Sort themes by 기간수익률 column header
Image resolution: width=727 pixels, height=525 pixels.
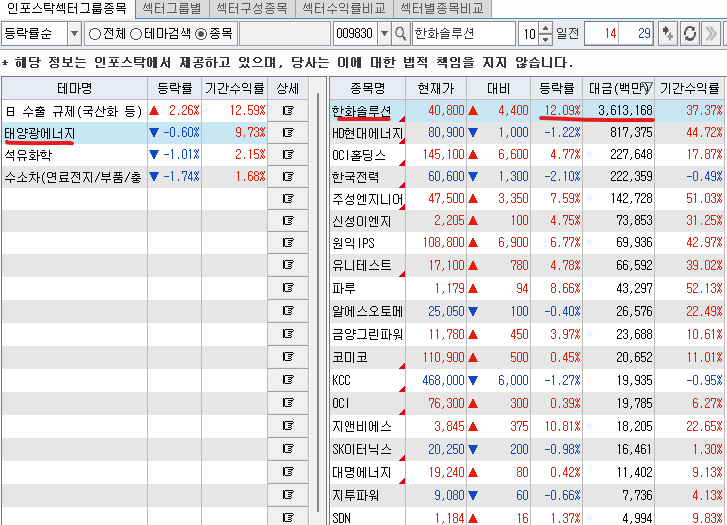[x=235, y=88]
